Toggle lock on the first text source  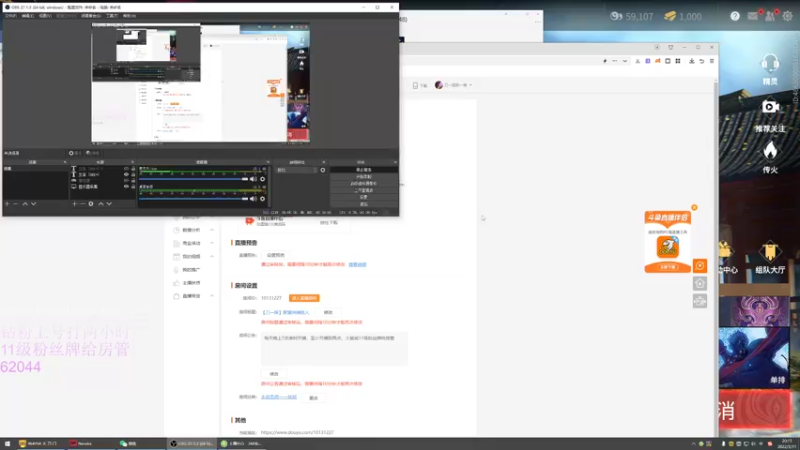(x=133, y=168)
